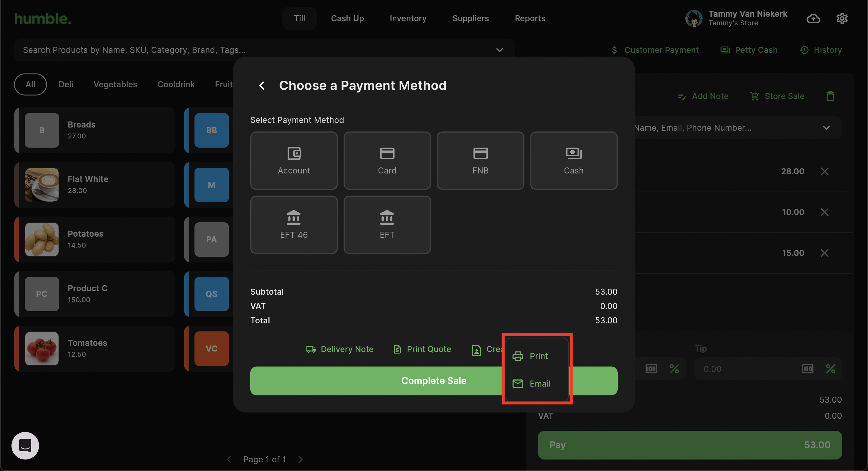Screen dimensions: 868x471
Task: Open settings via the gear icon
Action: coord(842,18)
